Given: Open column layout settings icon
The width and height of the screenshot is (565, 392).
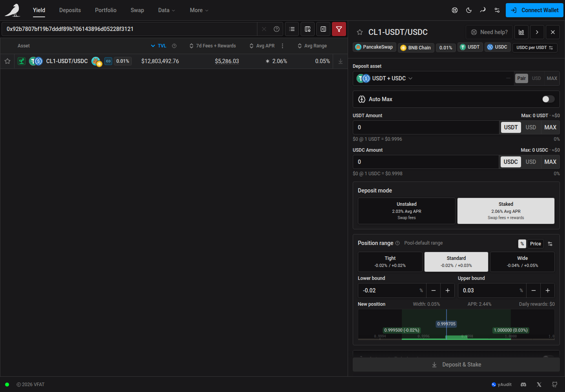Looking at the screenshot, I should [308, 29].
